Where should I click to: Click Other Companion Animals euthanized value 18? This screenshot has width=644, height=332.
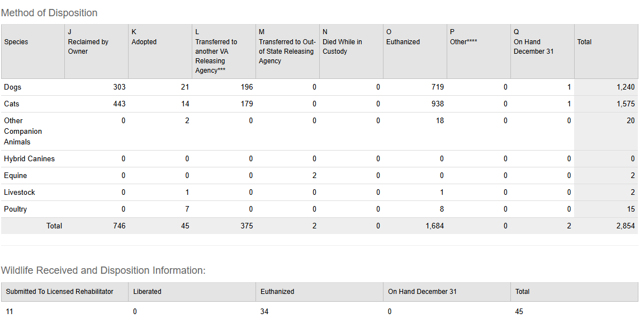click(x=439, y=121)
